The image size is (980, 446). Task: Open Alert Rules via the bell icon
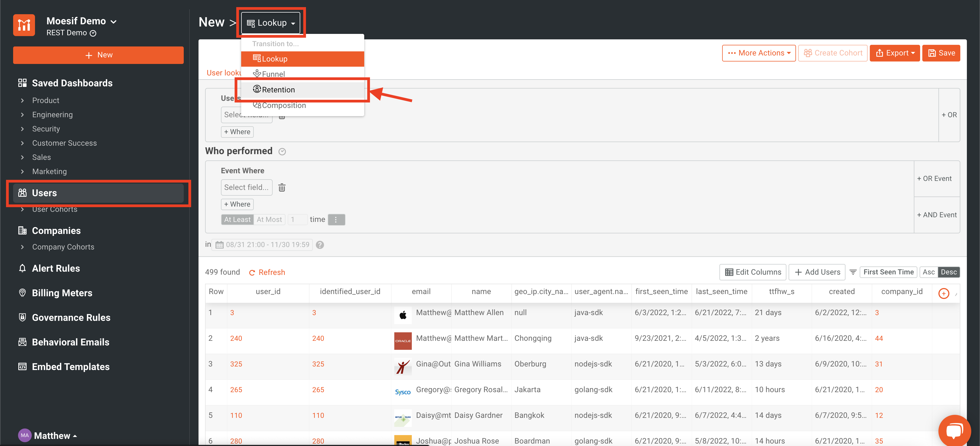pos(22,268)
